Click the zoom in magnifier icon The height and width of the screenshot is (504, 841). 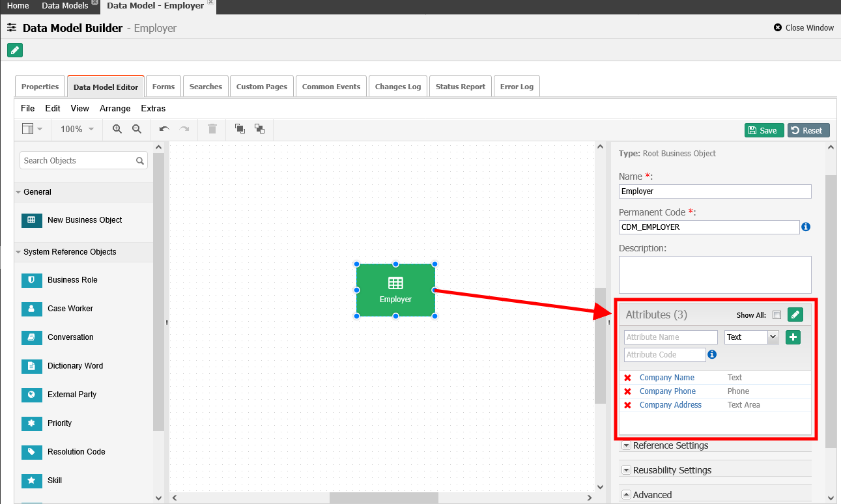117,129
